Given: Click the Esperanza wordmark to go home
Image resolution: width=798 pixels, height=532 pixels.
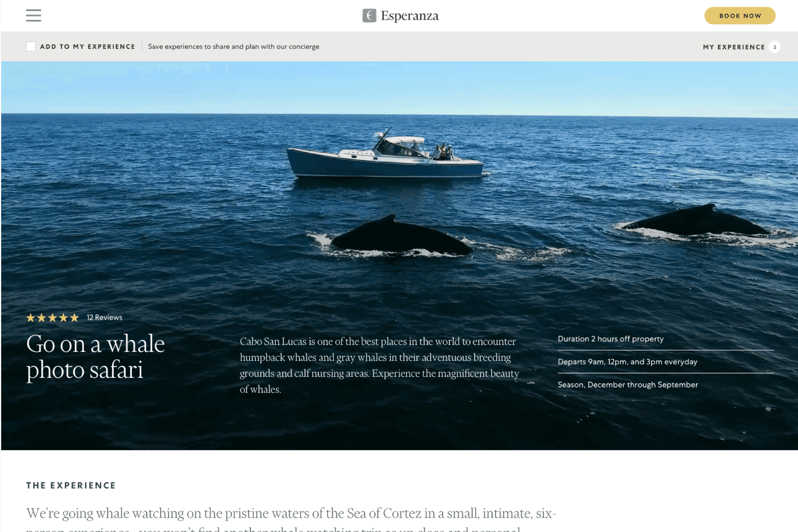Looking at the screenshot, I should (410, 16).
